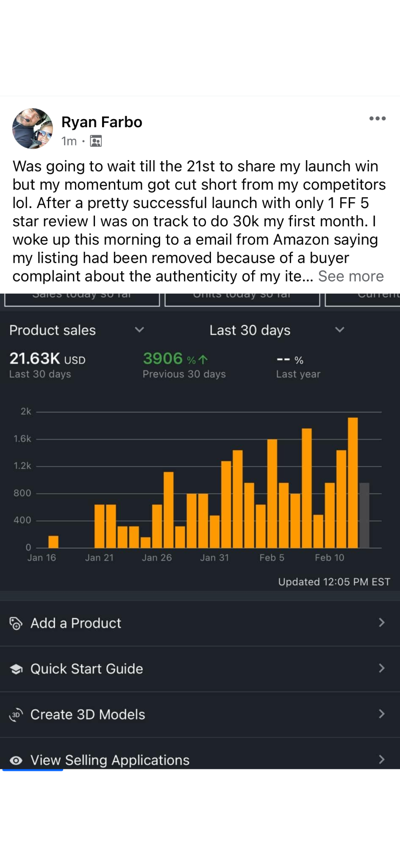The width and height of the screenshot is (400, 868).
Task: Click the Create 3D Models icon
Action: pos(16,715)
